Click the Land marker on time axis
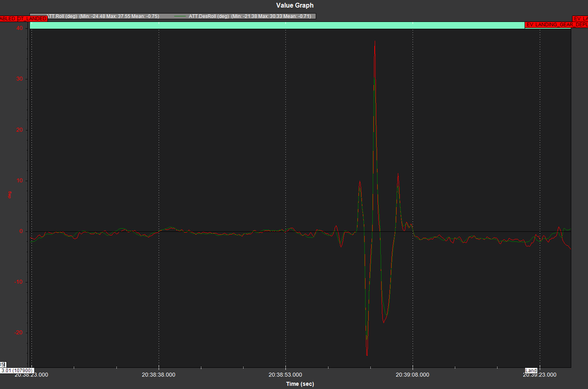 pos(531,371)
